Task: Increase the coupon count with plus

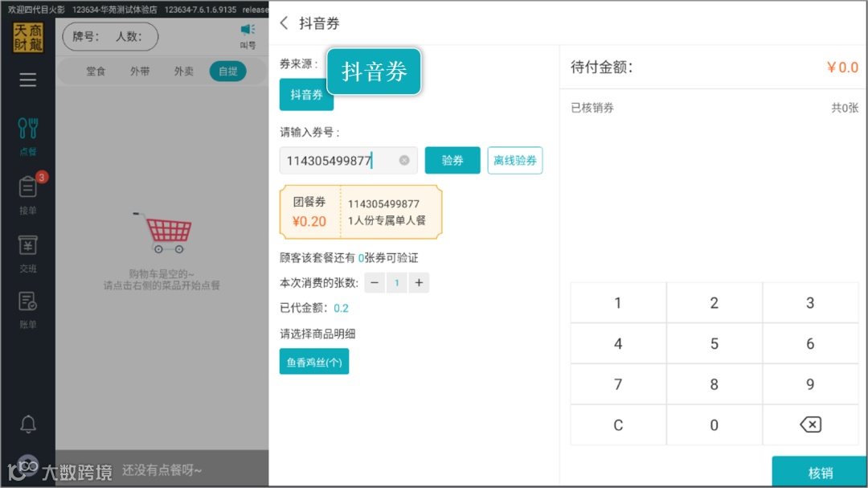Action: tap(419, 283)
